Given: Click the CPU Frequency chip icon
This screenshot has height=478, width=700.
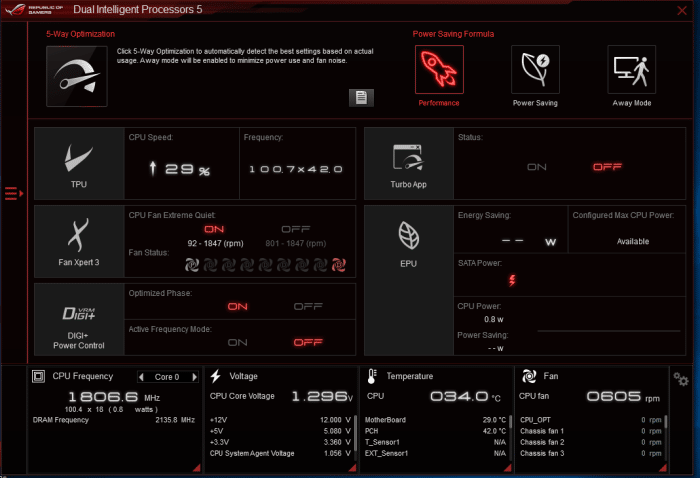Looking at the screenshot, I should pyautogui.click(x=38, y=376).
